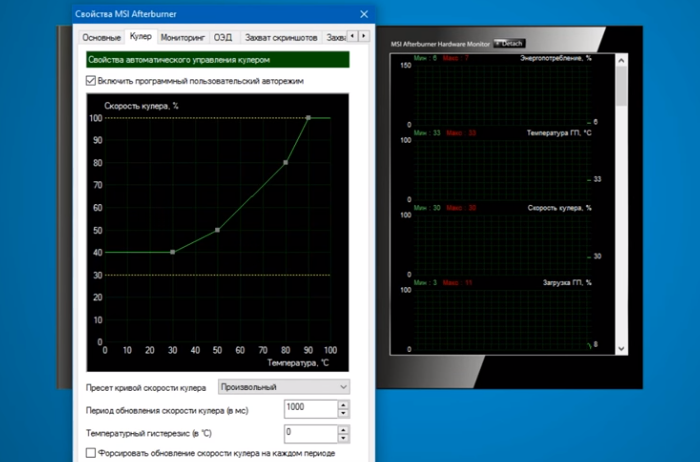
Task: Click the Температура ГП, °C graph label
Action: click(559, 133)
